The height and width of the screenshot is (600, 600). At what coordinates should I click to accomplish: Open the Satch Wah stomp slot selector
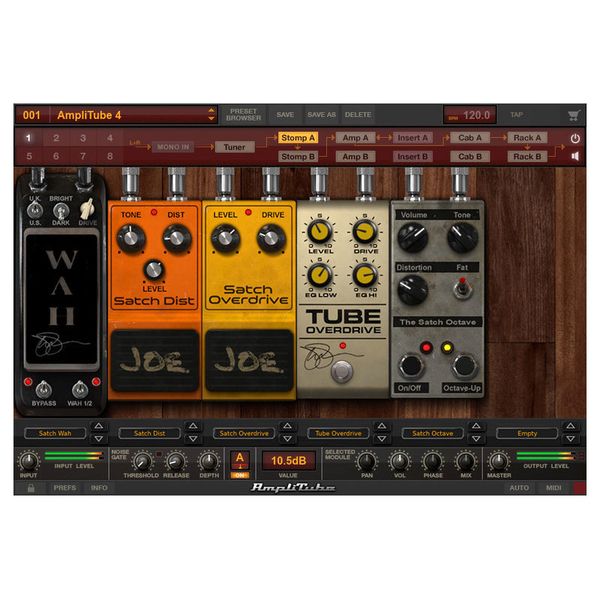tap(55, 433)
